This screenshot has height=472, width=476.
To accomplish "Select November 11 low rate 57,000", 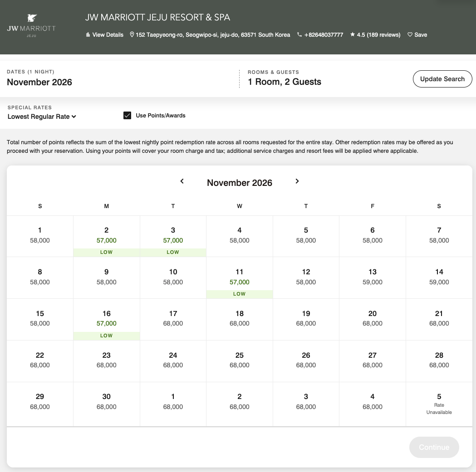I will pos(240,278).
